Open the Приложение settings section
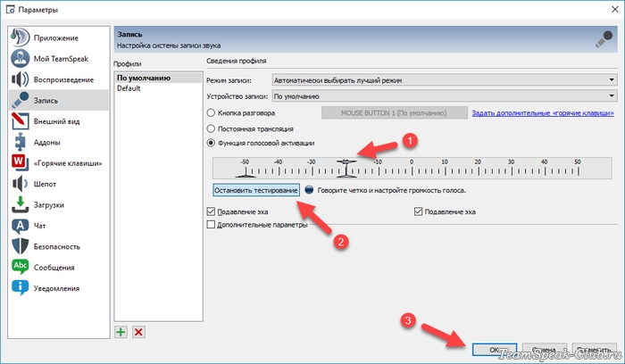625x364 pixels. click(59, 37)
